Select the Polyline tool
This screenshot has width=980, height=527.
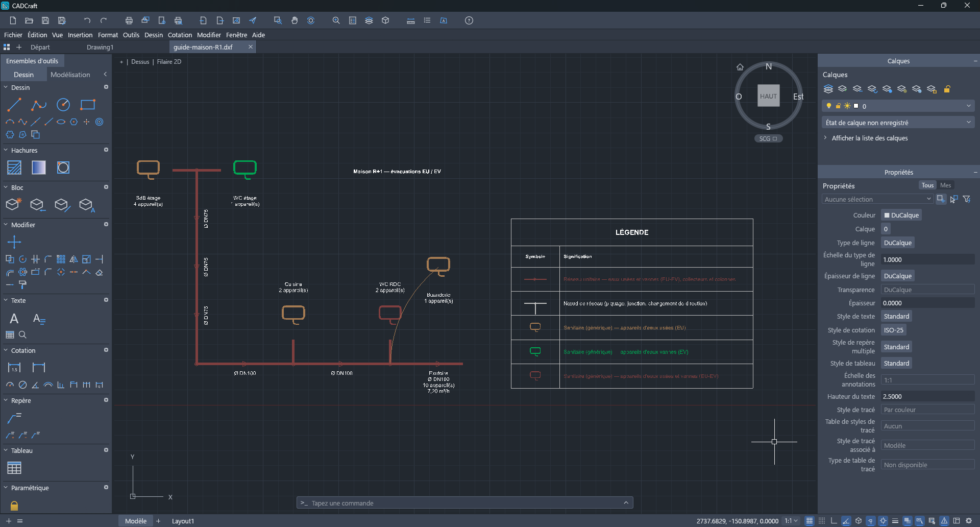click(39, 105)
